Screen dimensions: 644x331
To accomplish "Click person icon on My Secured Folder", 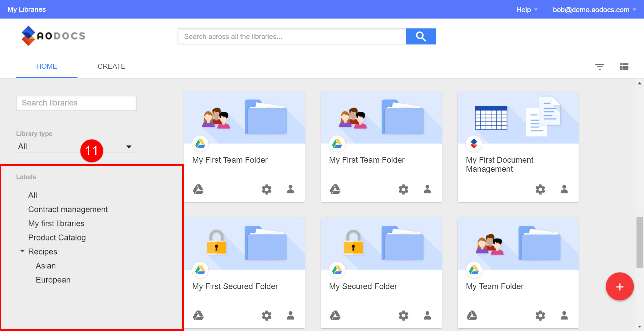I will coord(427,315).
